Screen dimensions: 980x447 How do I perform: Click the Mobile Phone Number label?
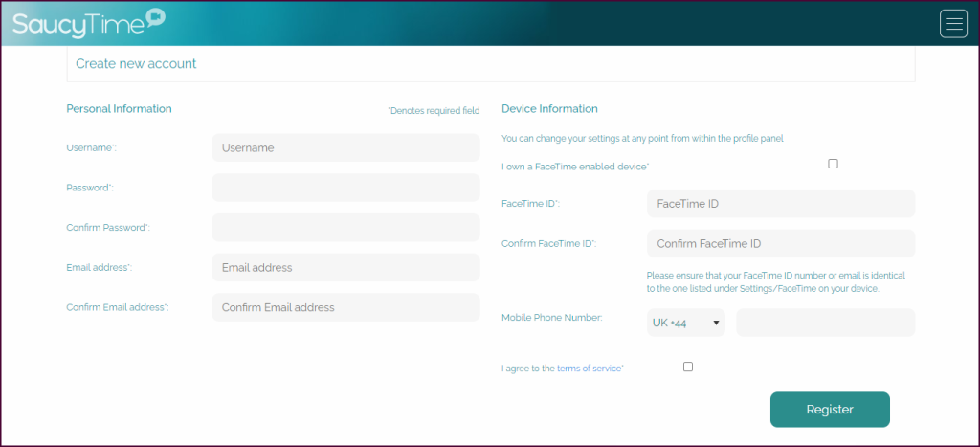[x=552, y=318]
